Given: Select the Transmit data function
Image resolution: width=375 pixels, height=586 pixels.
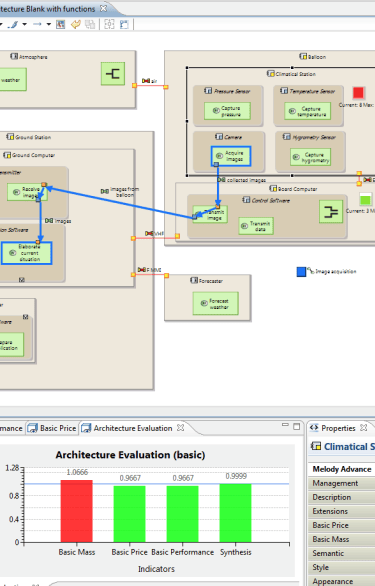Looking at the screenshot, I should click(256, 226).
